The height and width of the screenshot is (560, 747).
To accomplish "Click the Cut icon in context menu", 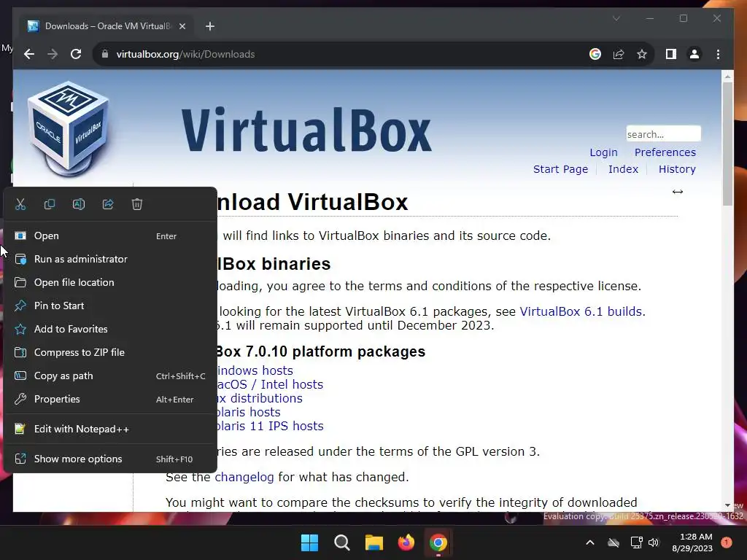I will coord(20,204).
